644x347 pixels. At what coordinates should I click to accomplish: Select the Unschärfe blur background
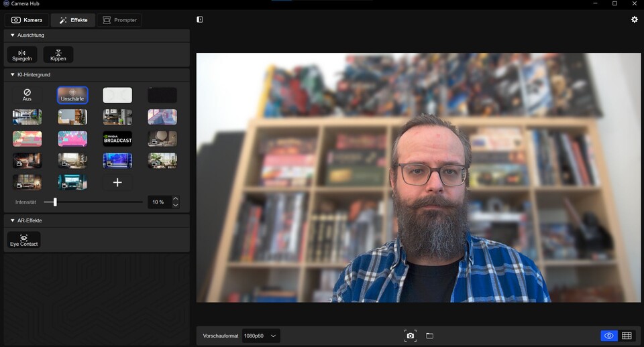72,95
